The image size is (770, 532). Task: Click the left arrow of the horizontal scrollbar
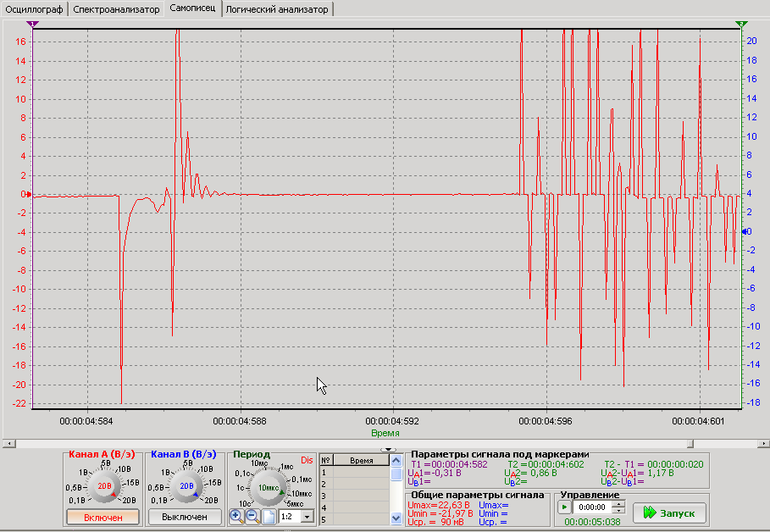tap(8, 444)
